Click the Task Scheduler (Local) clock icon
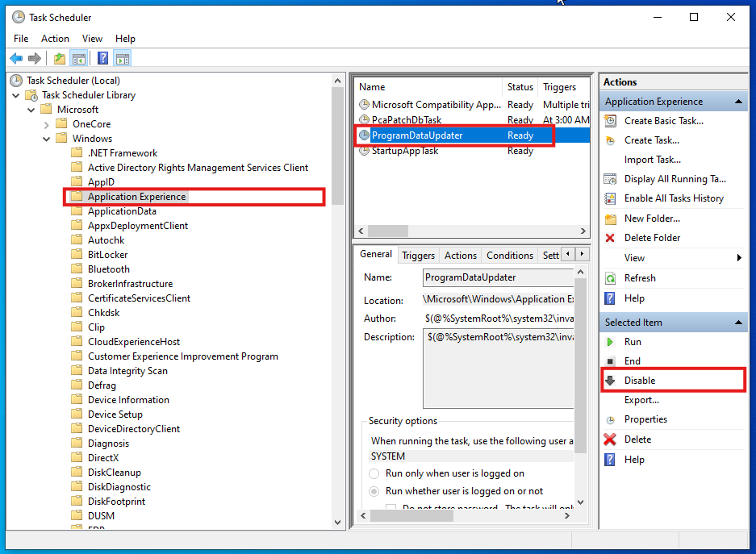 click(x=16, y=81)
